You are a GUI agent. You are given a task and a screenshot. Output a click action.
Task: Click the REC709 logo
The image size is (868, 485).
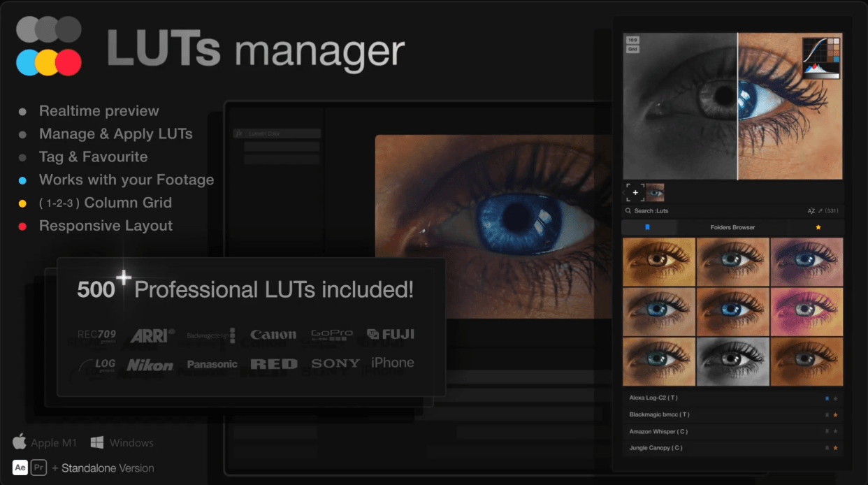point(97,336)
